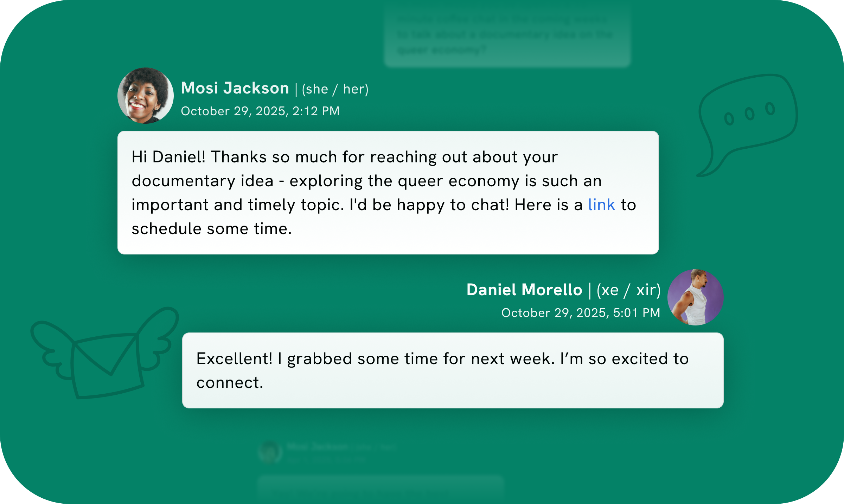The height and width of the screenshot is (504, 844).
Task: Click the word "Excellent!" in Daniel's reply
Action: (234, 359)
